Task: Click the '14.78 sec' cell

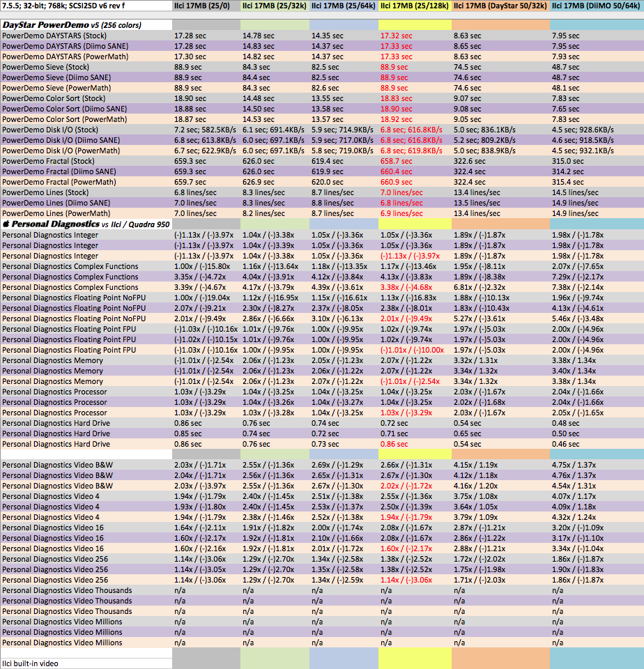Action: [259, 36]
